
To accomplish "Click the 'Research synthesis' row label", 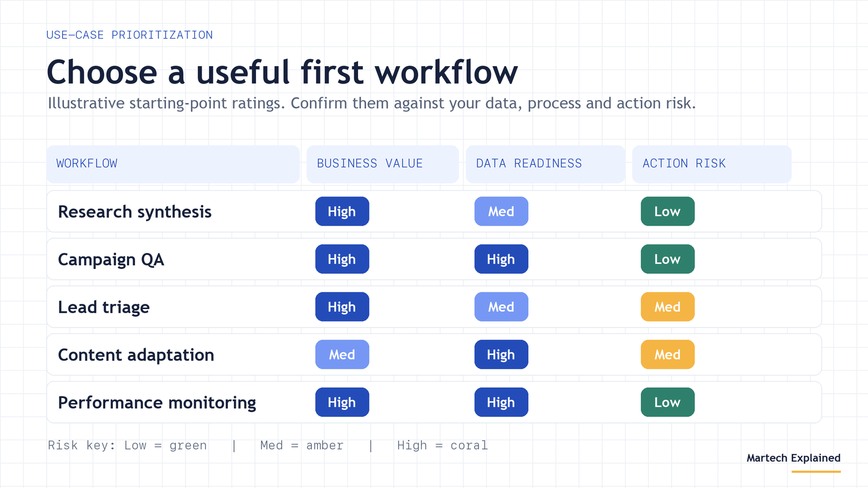I will [135, 211].
